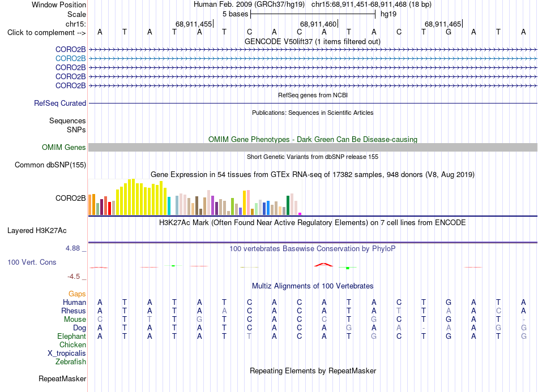Click 'Repeating Elements by RepeatMasker' title
The width and height of the screenshot is (538, 392).
[313, 371]
